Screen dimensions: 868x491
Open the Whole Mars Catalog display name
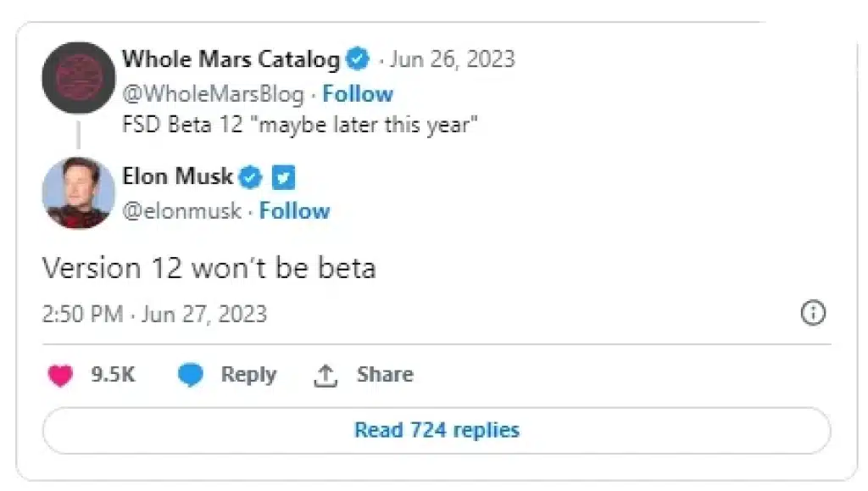pyautogui.click(x=231, y=59)
